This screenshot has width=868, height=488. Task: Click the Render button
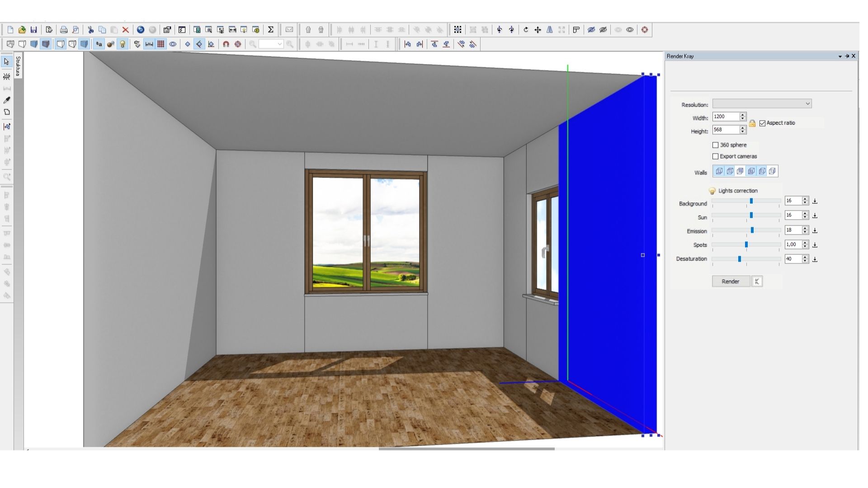pyautogui.click(x=730, y=282)
